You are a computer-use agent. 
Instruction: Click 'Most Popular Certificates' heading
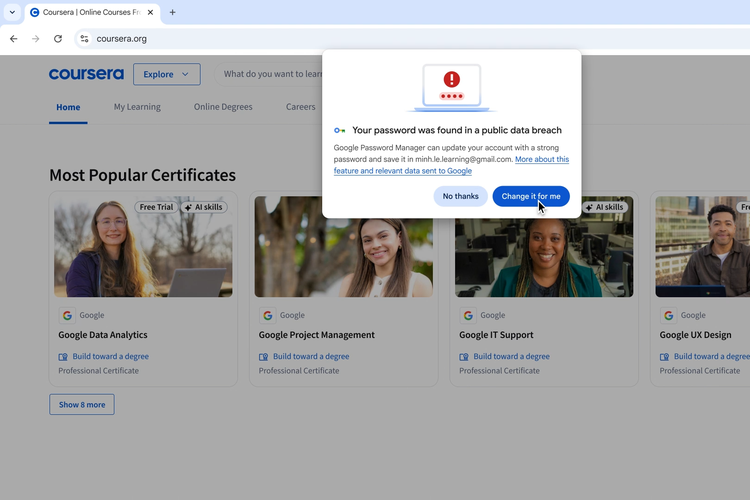point(143,175)
